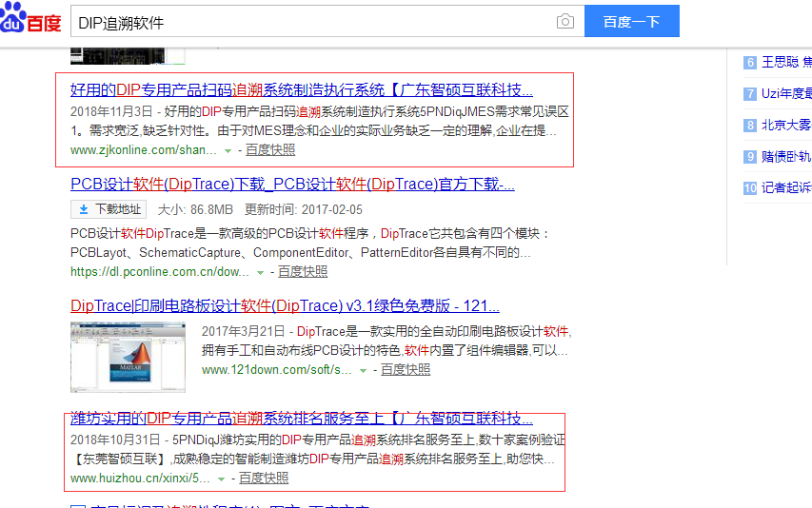Click rank 9 badge in hot list

[750, 157]
